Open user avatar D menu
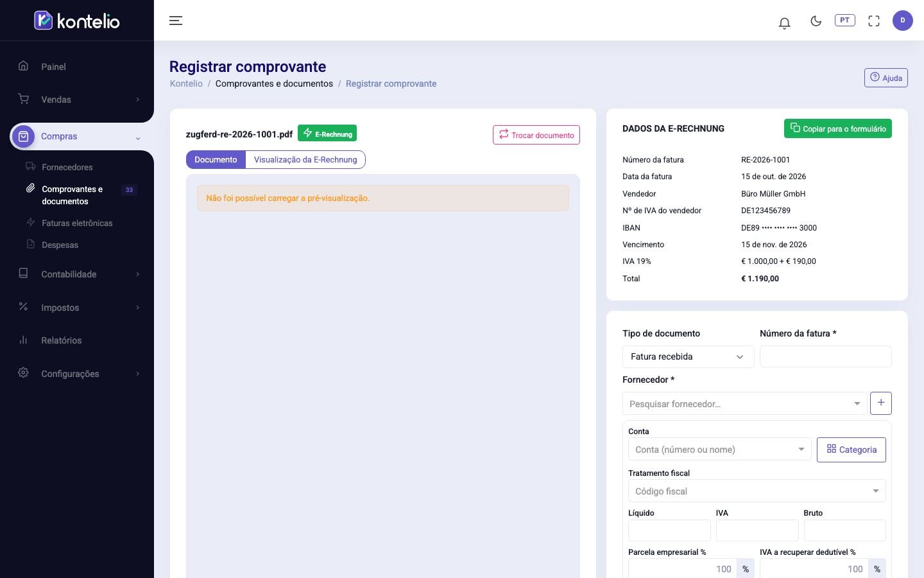 (x=903, y=21)
